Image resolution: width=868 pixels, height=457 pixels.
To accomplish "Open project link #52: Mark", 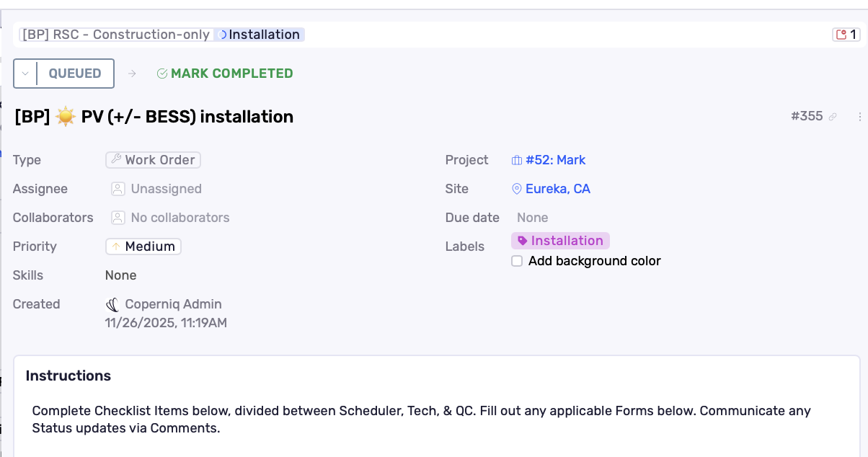I will [549, 160].
